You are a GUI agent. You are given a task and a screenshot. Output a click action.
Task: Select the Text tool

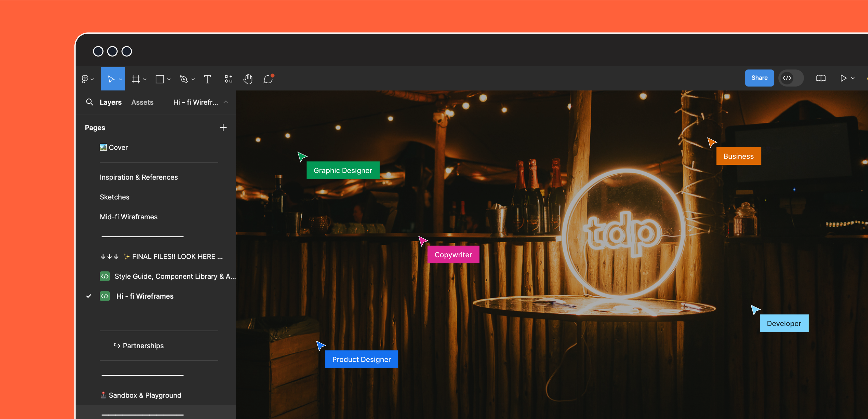[208, 79]
